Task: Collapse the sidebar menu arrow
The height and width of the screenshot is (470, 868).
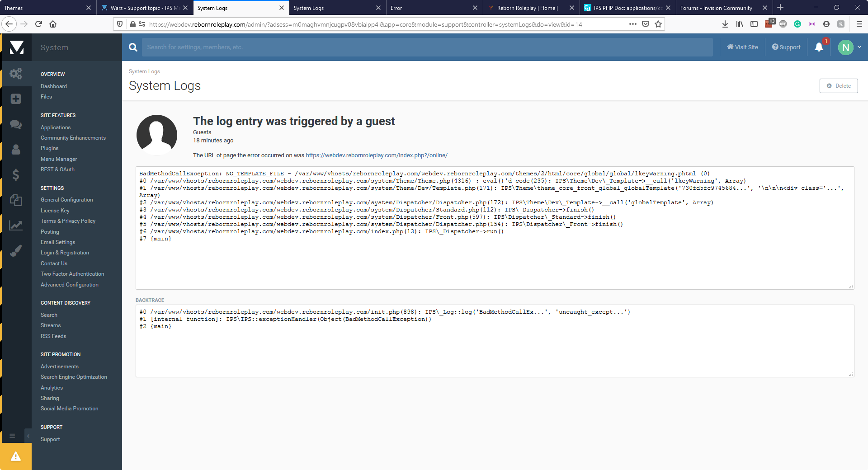Action: pyautogui.click(x=28, y=436)
